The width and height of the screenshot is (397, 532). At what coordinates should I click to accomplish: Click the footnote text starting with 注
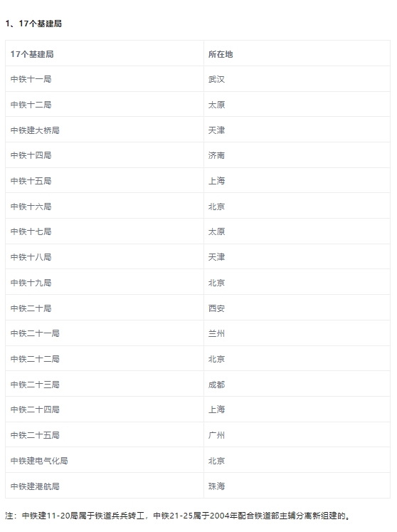[178, 516]
